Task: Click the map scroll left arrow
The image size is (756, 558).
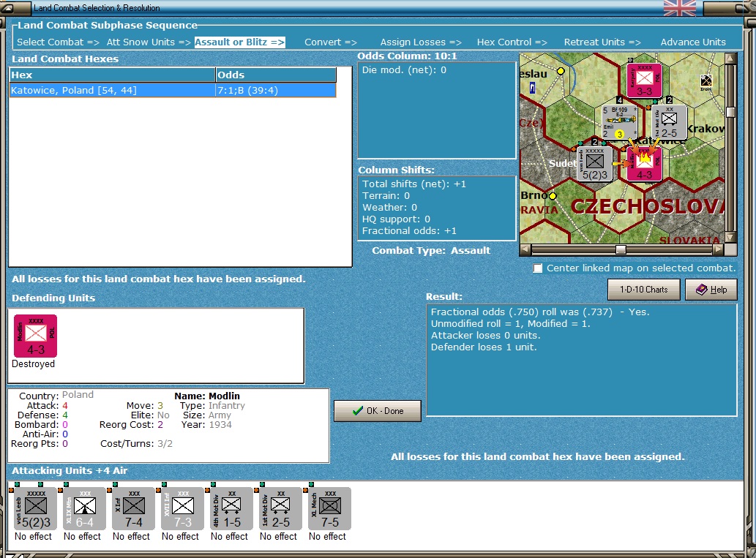Action: tap(525, 249)
